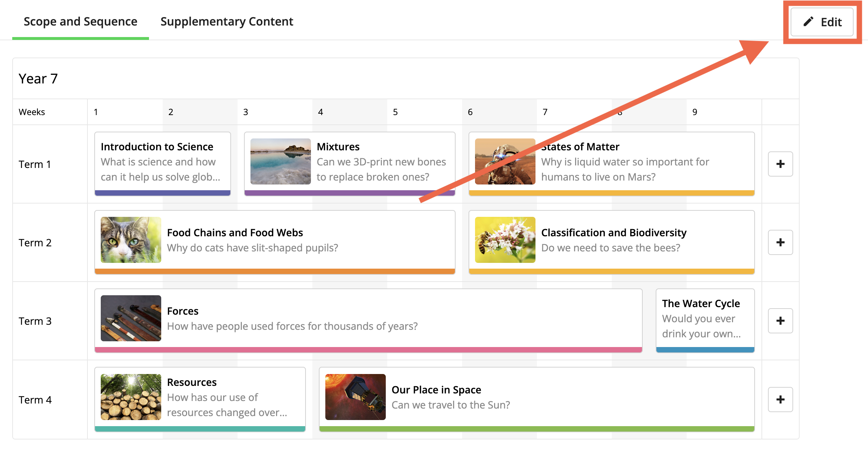Click the solar probe thumbnail image
Screen dimensions: 868x456
[x=355, y=397]
